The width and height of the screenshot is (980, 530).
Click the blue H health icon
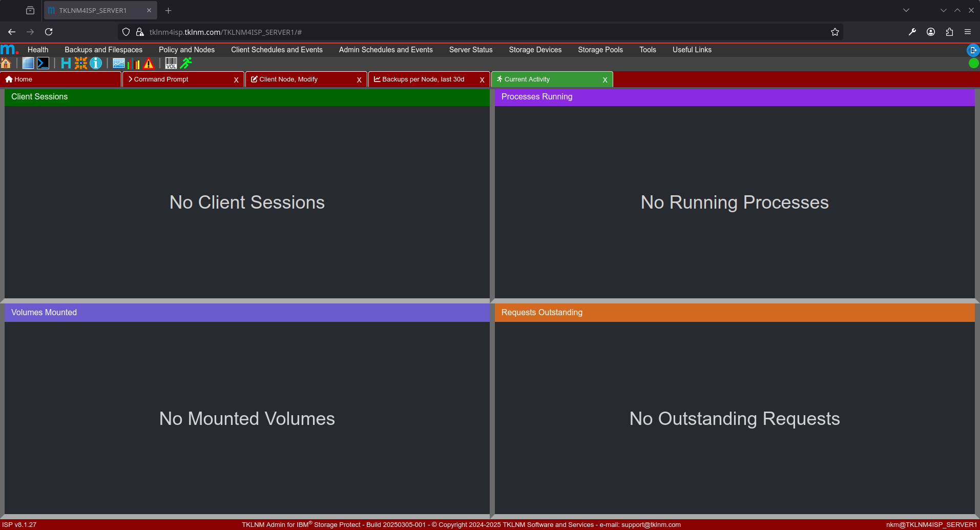[x=66, y=63]
